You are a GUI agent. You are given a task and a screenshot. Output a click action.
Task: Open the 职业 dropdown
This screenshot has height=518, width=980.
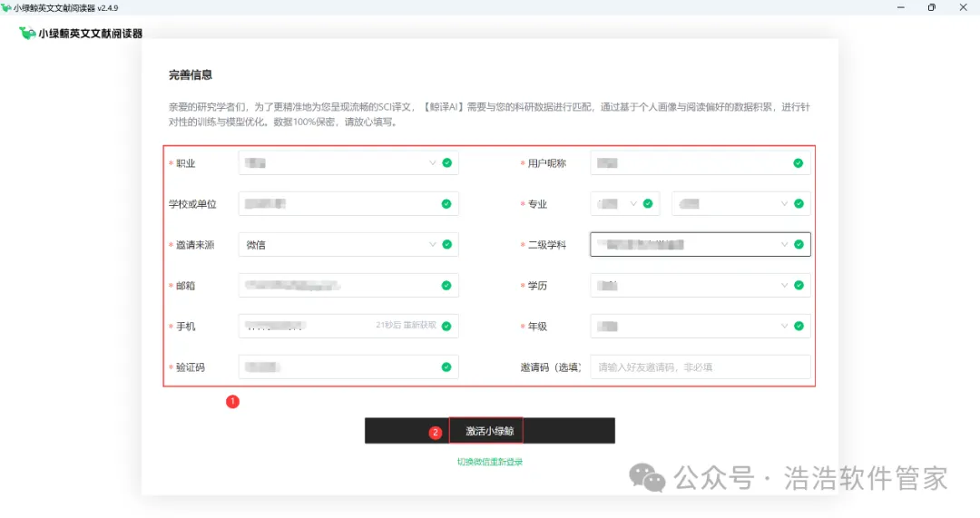(x=348, y=163)
